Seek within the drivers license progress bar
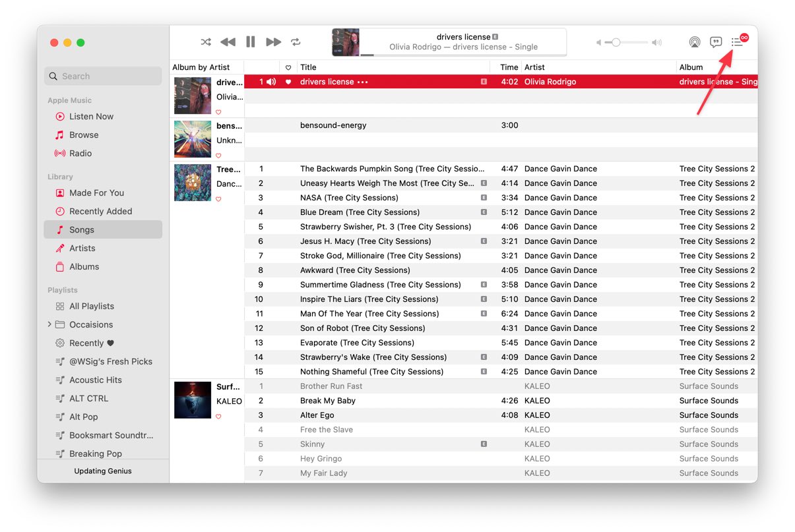The image size is (795, 532). [x=463, y=55]
